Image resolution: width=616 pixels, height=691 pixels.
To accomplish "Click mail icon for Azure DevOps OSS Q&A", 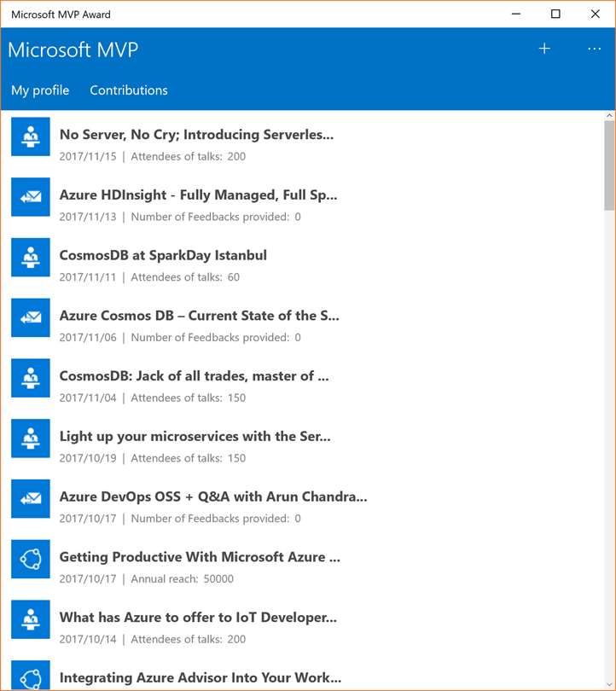I will 31,499.
